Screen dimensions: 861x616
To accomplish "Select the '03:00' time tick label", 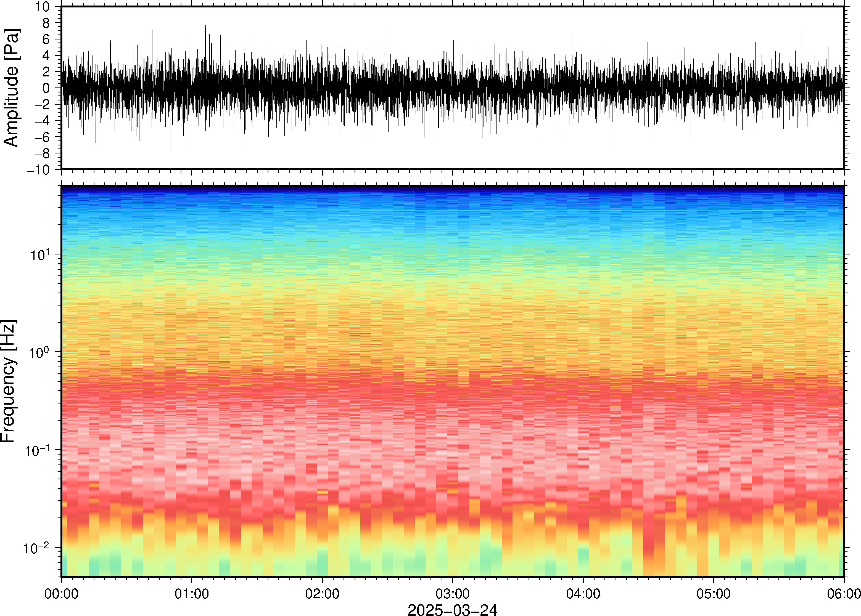I will click(452, 594).
